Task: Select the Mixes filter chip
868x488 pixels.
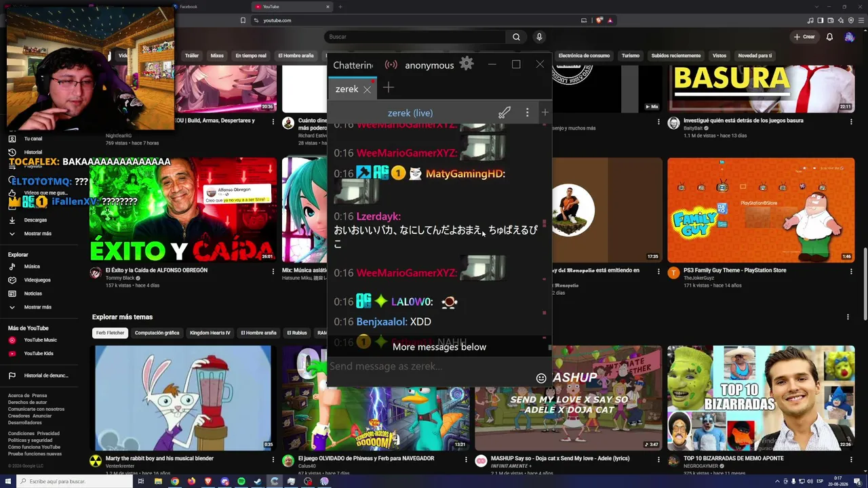Action: pyautogui.click(x=217, y=56)
